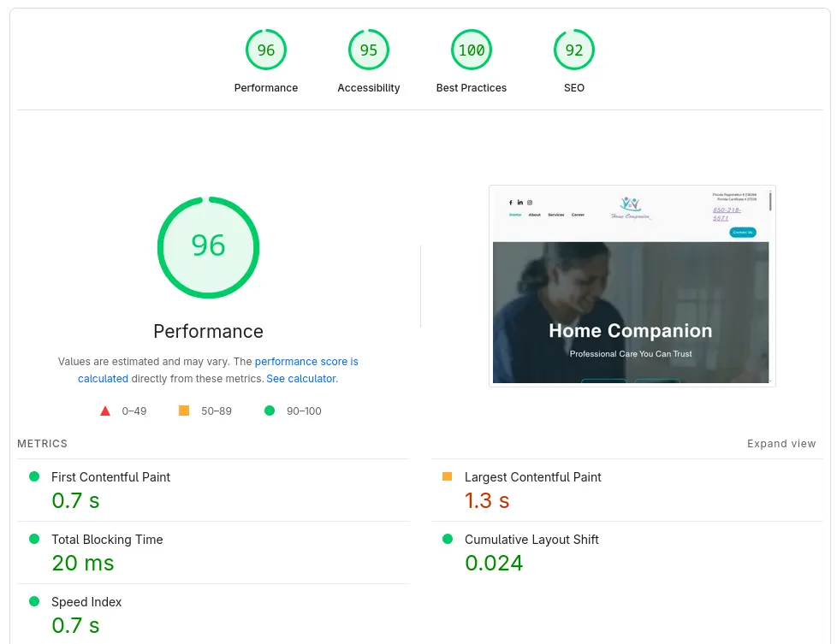Click the green dot beside First Contentful Paint
Screen dimensions: 837x644
click(35, 476)
